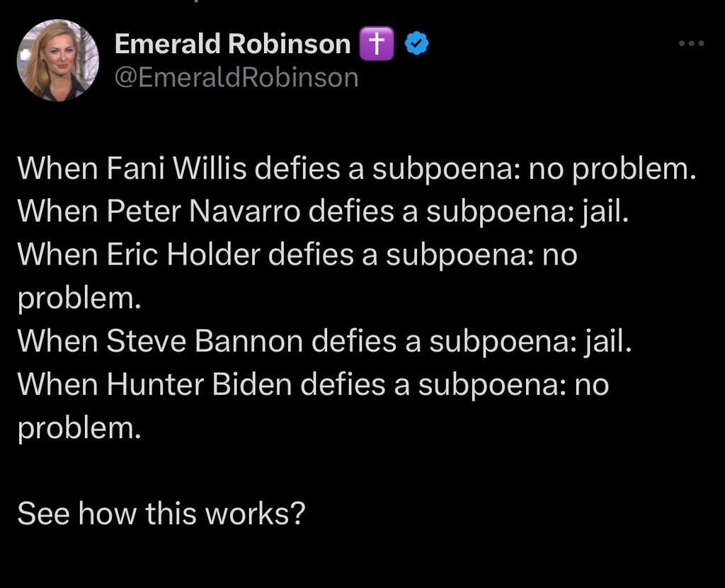The image size is (725, 588).
Task: Click the name Hunter Biden in tweet
Action: click(x=199, y=385)
